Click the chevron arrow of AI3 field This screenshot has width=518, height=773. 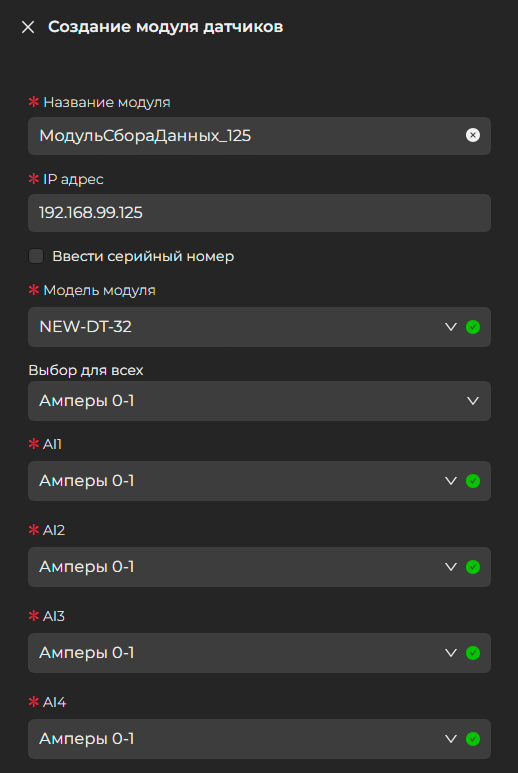[x=450, y=653]
